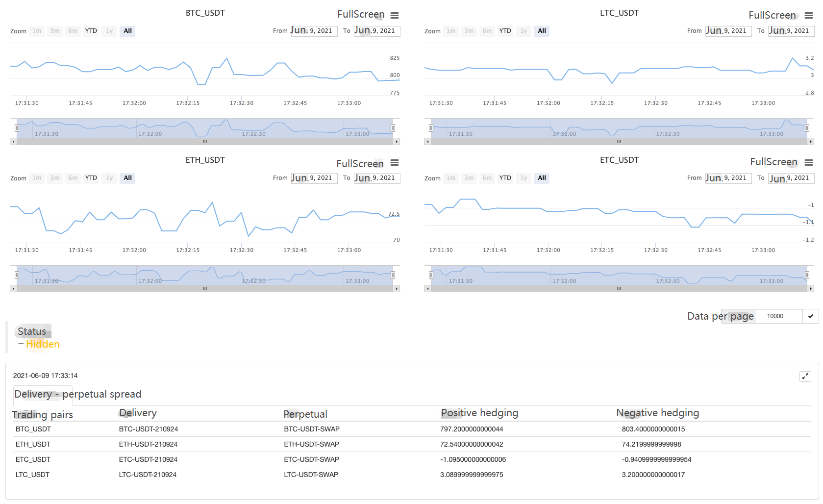Open the BTC_USDT chart hamburger menu
This screenshot has height=504, width=823.
[395, 16]
